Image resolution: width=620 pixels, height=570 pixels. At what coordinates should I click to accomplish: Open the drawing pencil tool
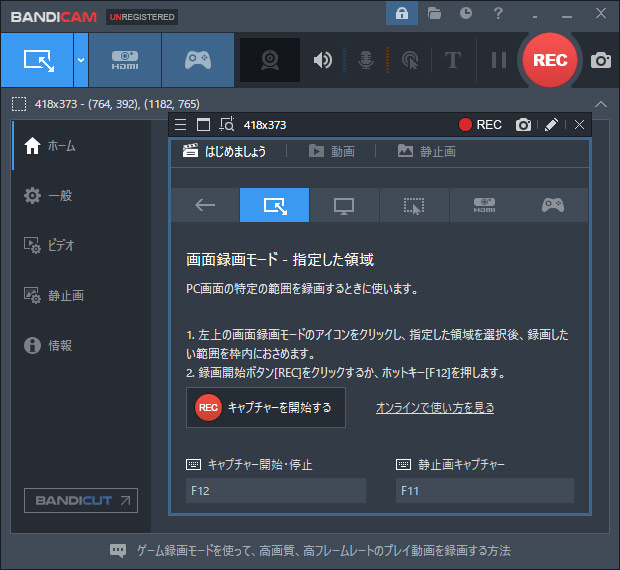point(551,125)
